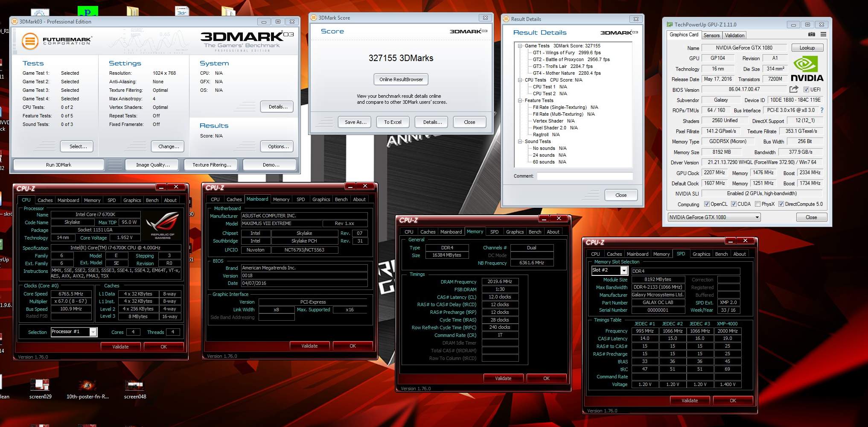Image resolution: width=868 pixels, height=427 pixels.
Task: Click OK in the CPU-Z memory timings window
Action: pyautogui.click(x=546, y=378)
